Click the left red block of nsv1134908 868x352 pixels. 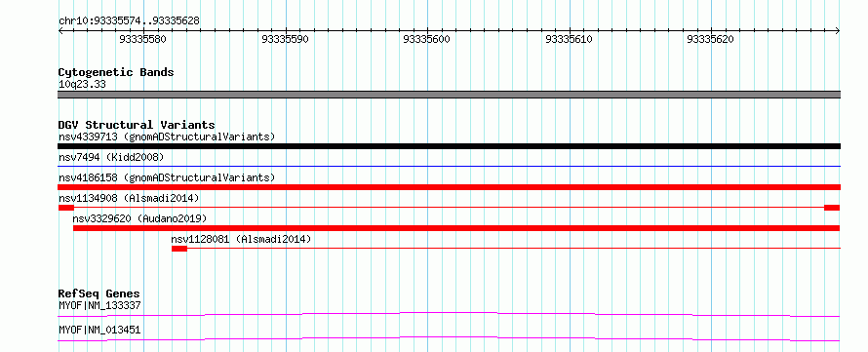(x=66, y=208)
